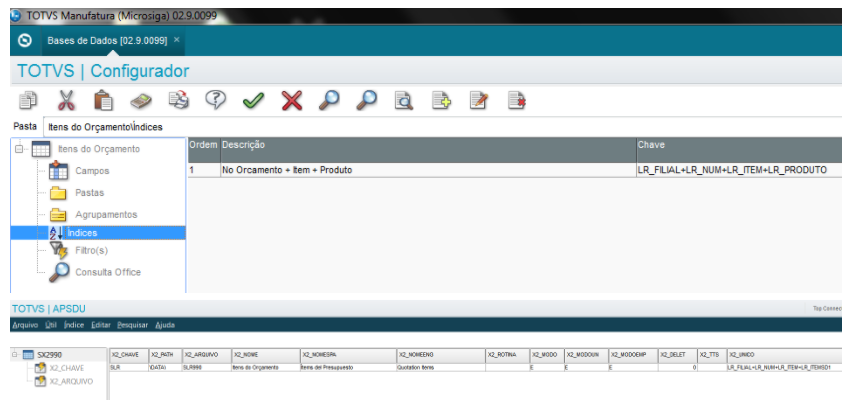Open the Útil menu in APSDU
Screen dimensions: 851x400
[x=51, y=325]
